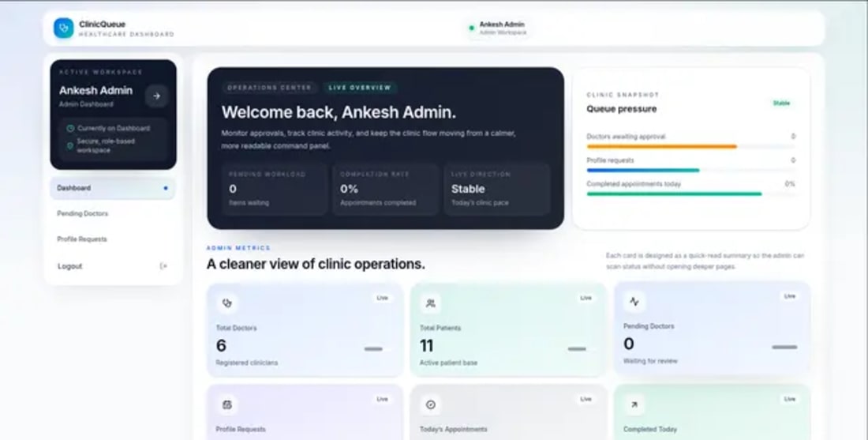Click the 'CLINIC SNAPSHOT' label

(623, 96)
